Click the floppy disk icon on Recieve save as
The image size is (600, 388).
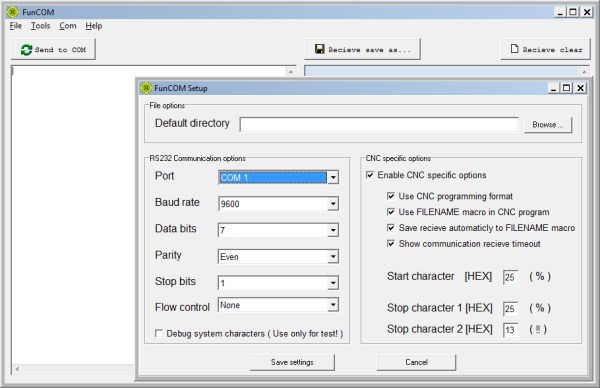pos(320,49)
